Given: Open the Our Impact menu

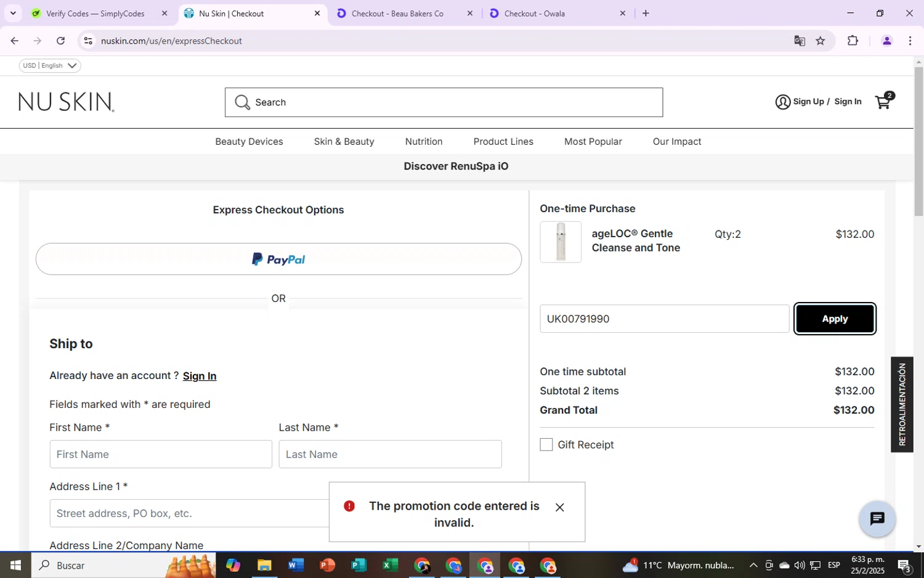Looking at the screenshot, I should [677, 142].
